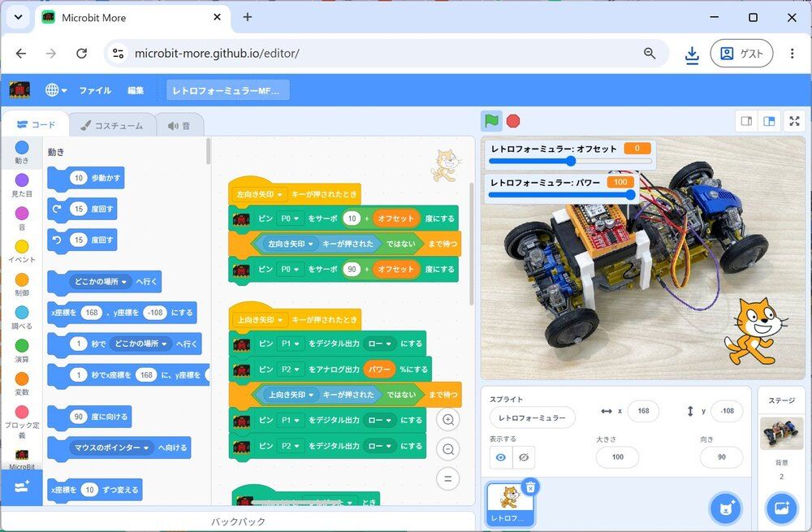
Task: Delete the レトロフォーミュラー sprite with trash icon
Action: pyautogui.click(x=530, y=487)
